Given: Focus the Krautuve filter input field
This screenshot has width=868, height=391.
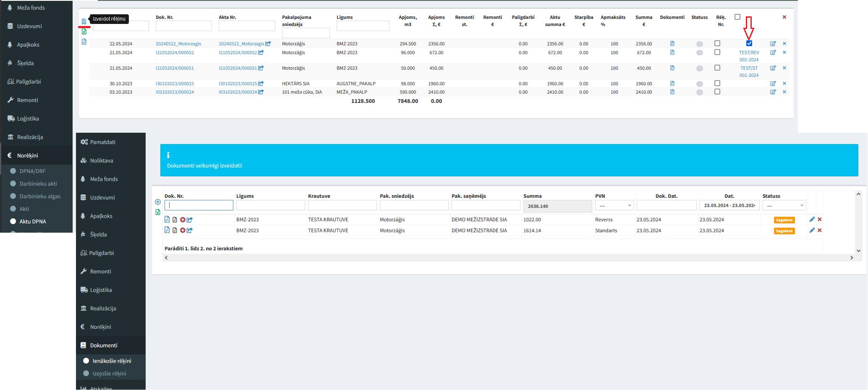Looking at the screenshot, I should 342,205.
